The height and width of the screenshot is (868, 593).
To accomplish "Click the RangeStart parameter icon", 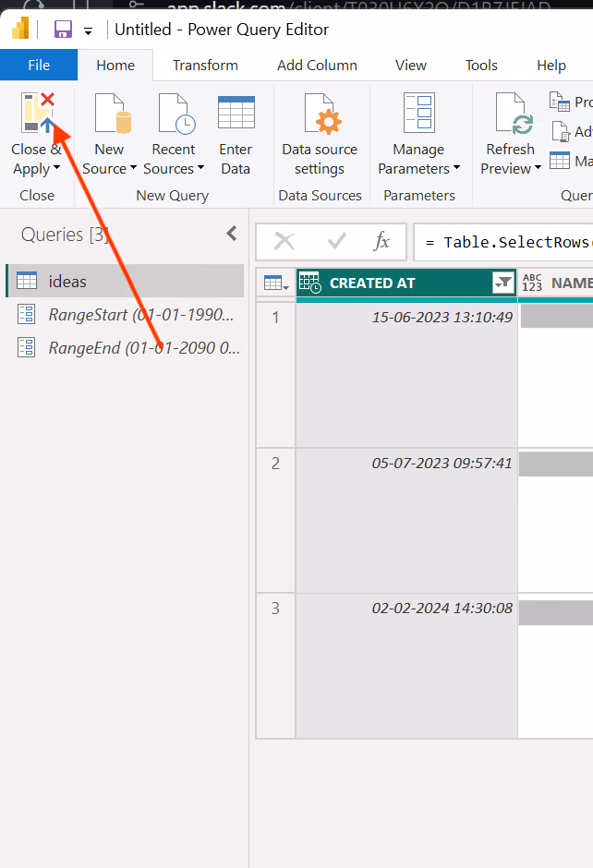I will [x=27, y=314].
